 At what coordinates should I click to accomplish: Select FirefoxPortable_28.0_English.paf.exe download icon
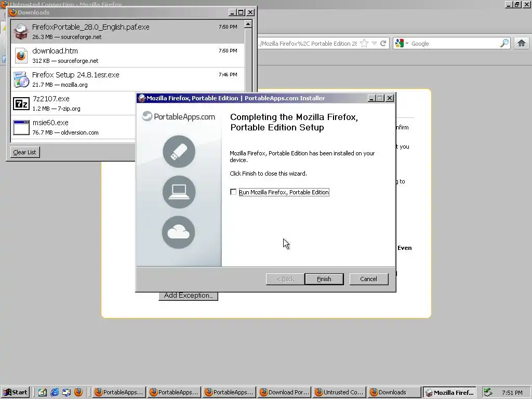coord(21,32)
